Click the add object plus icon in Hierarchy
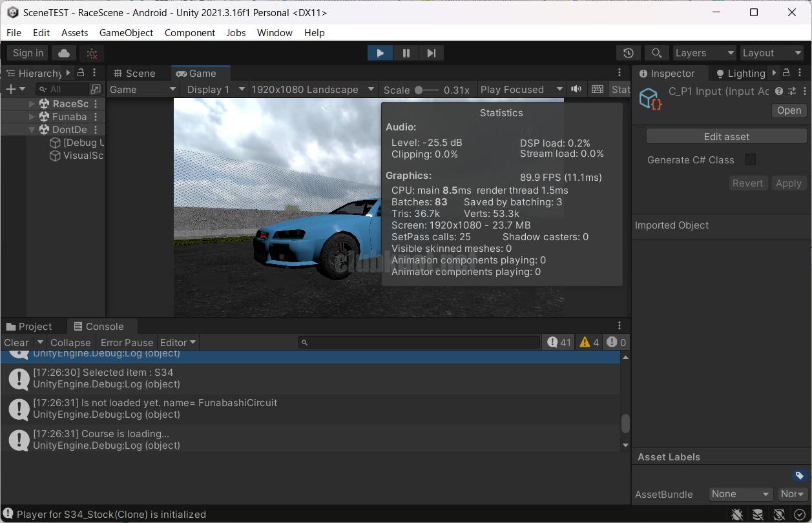 (x=10, y=89)
